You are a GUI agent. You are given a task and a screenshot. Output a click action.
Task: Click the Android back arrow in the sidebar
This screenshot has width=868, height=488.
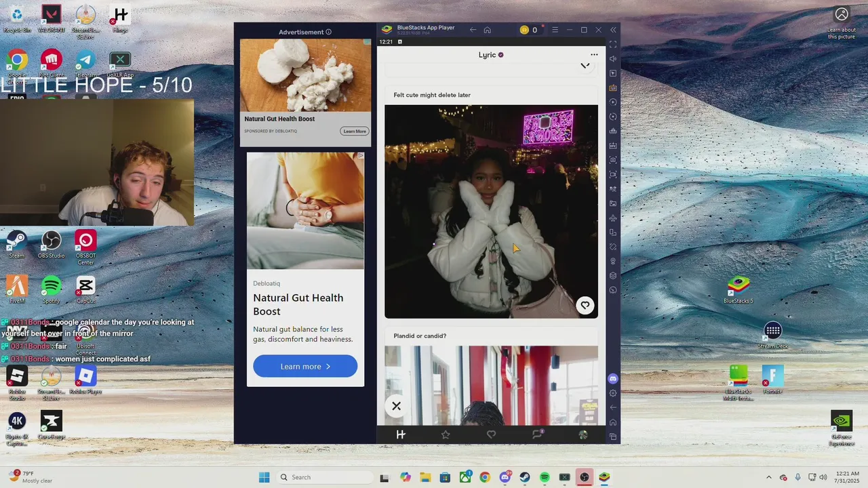[613, 407]
